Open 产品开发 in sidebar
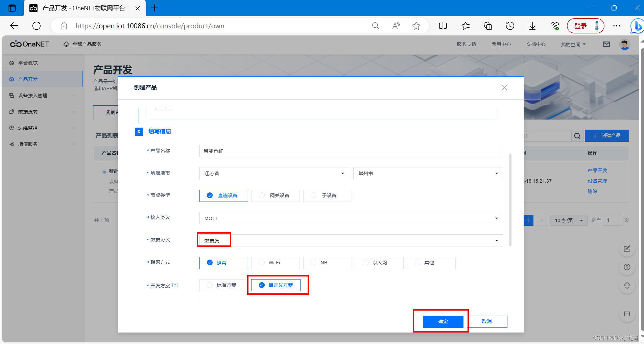The image size is (644, 344). [x=42, y=79]
